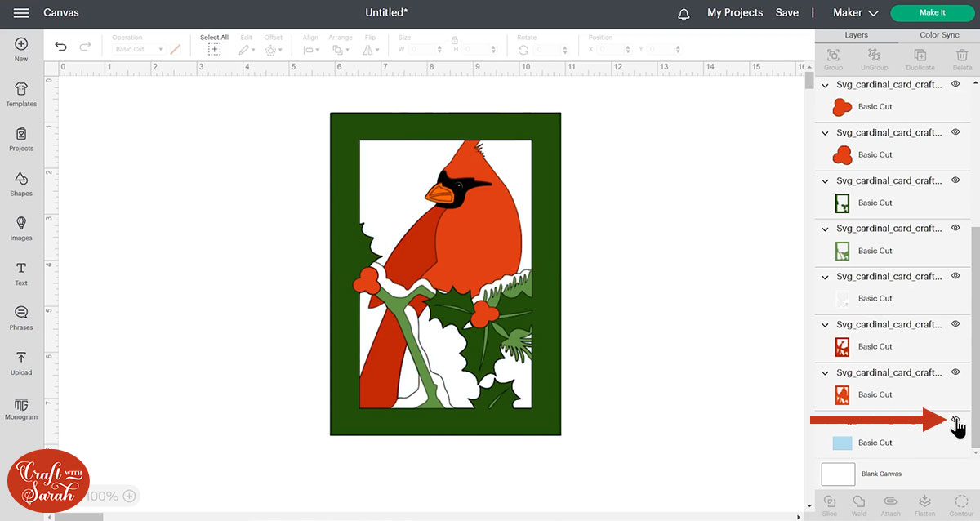Toggle eye icon on light blue layer

tap(955, 420)
